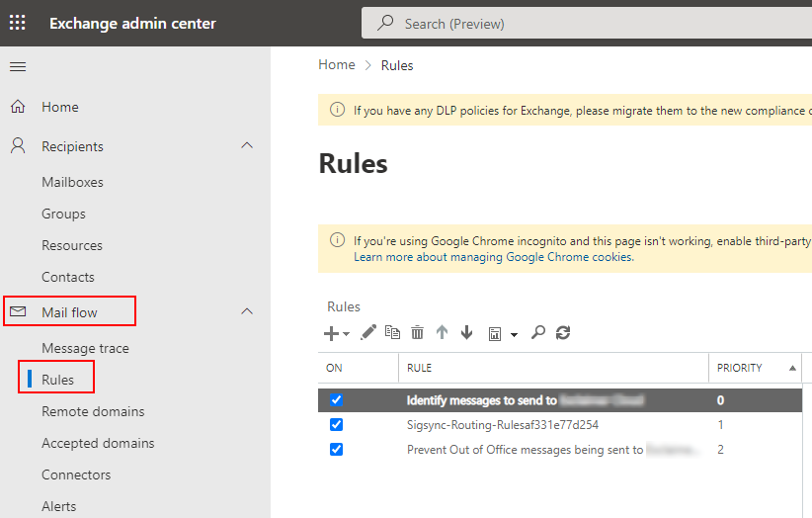Open Message trace in the sidebar
Viewport: 812px width, 518px height.
coord(85,348)
